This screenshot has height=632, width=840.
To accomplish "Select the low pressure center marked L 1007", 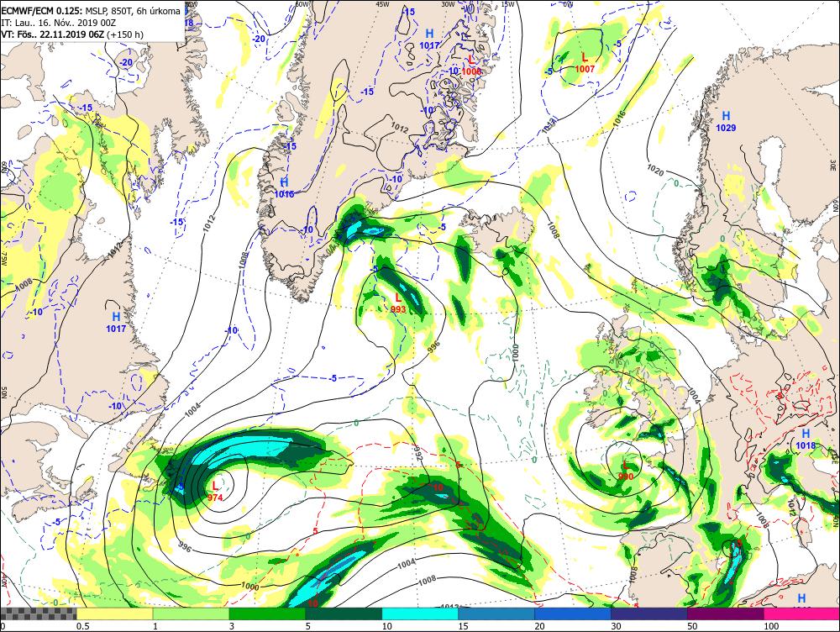I will (x=585, y=62).
